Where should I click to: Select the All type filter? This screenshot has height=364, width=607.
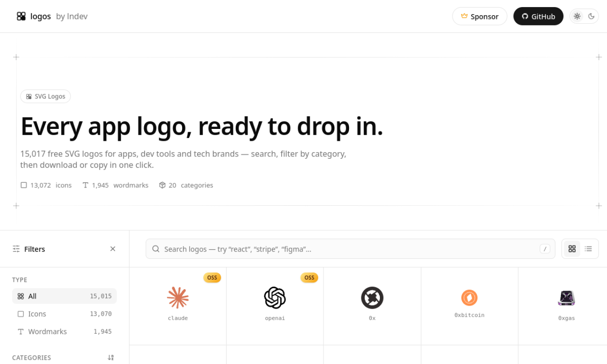tap(64, 296)
